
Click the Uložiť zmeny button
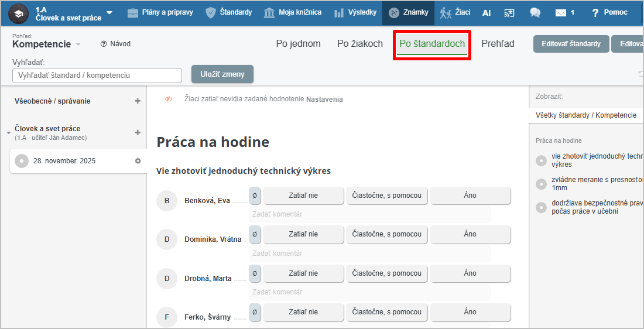coord(222,74)
